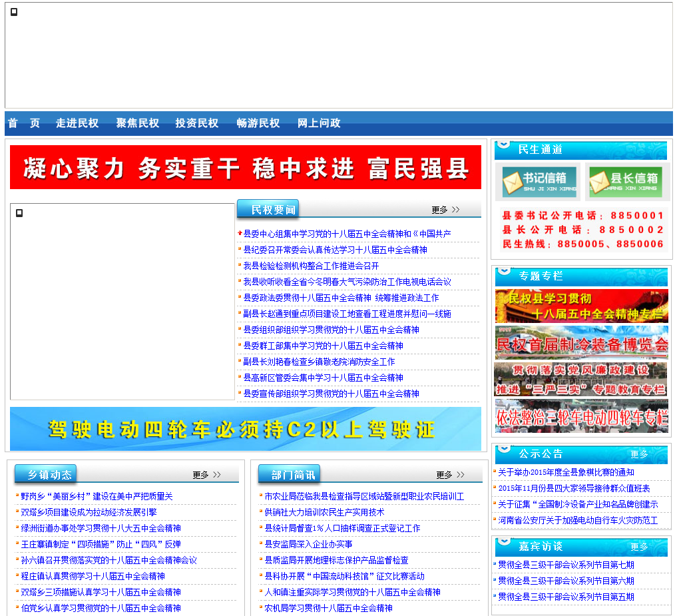Viewport: 677px width, 616px height.
Task: Open news 我县检验检测机构整合工作推进会召开
Action: (x=312, y=266)
